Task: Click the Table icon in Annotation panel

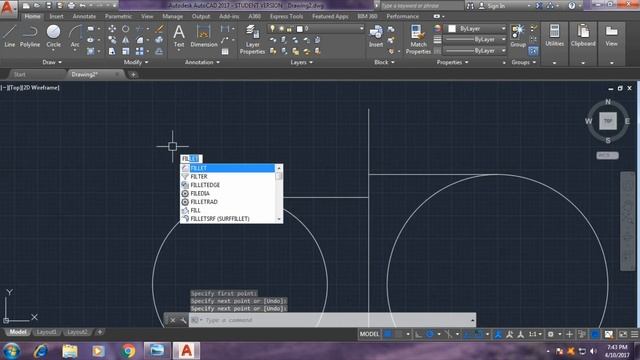Action: 225,51
